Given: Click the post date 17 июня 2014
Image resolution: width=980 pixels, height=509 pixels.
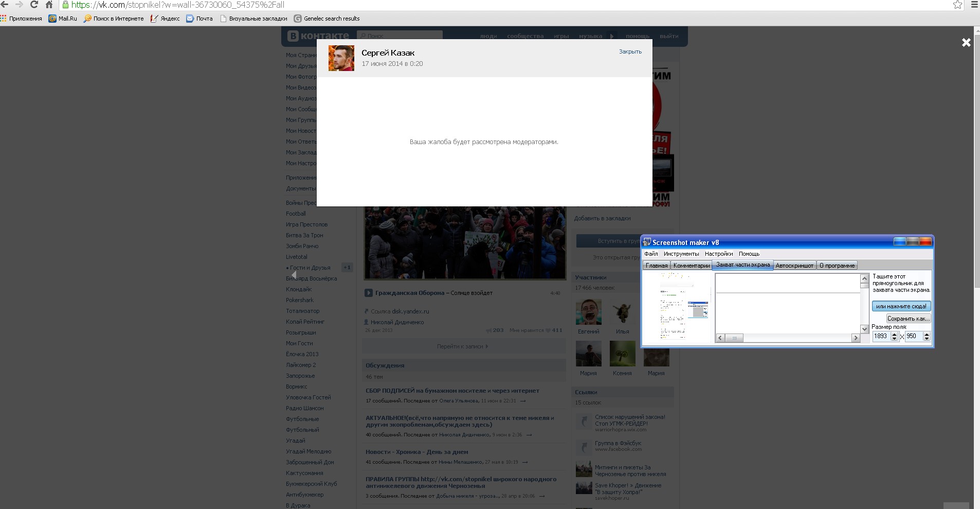Looking at the screenshot, I should coord(392,64).
